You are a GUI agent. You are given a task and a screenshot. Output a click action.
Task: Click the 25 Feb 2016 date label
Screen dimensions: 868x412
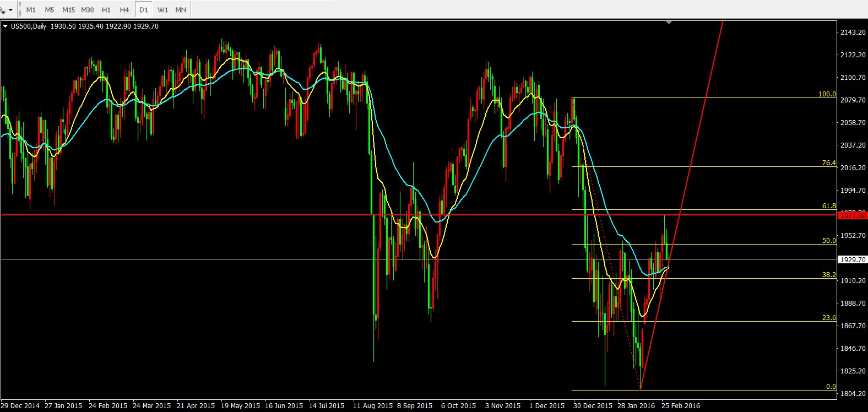[x=681, y=406]
